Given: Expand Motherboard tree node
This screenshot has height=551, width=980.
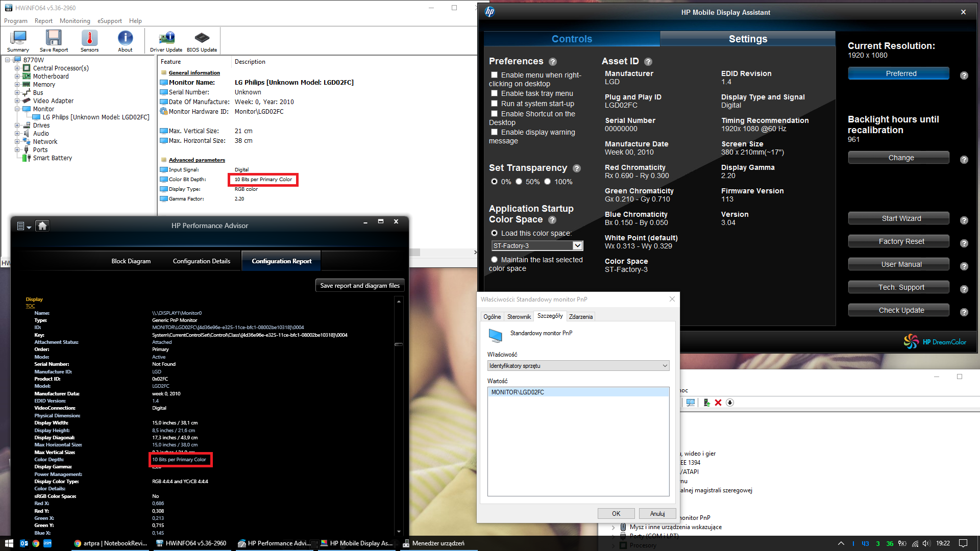Looking at the screenshot, I should (x=17, y=77).
